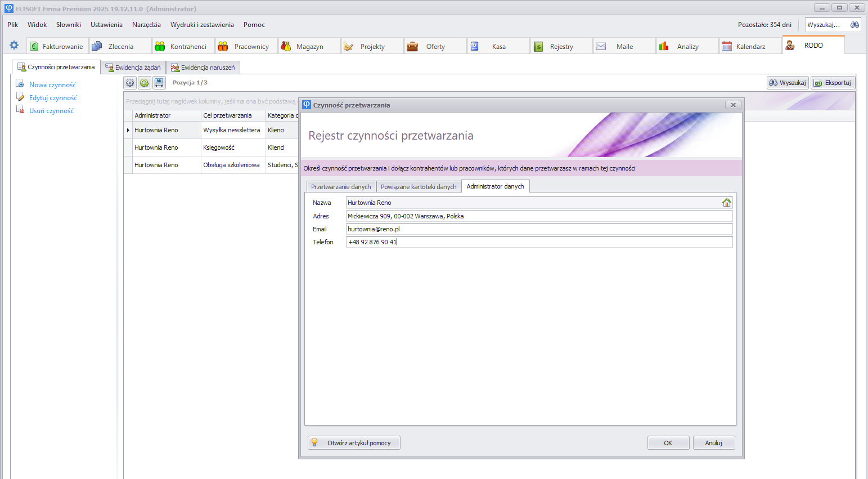Viewport: 868px width, 479px height.
Task: Click into the Email input field
Action: pos(538,229)
